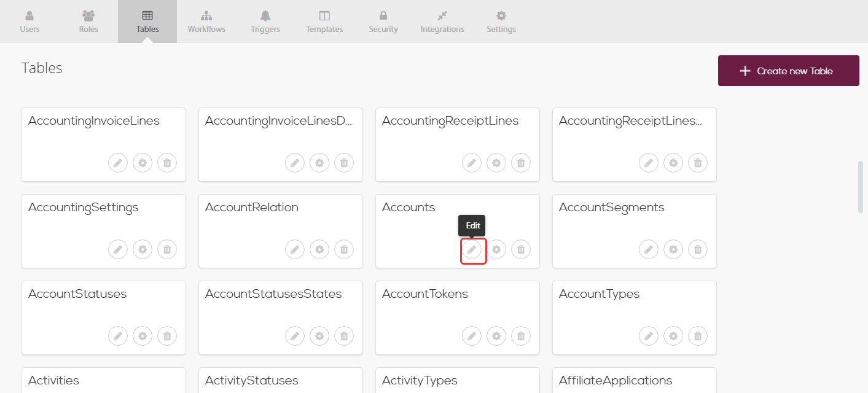Delete the AccountStatusesStates table
The width and height of the screenshot is (868, 393).
(344, 336)
